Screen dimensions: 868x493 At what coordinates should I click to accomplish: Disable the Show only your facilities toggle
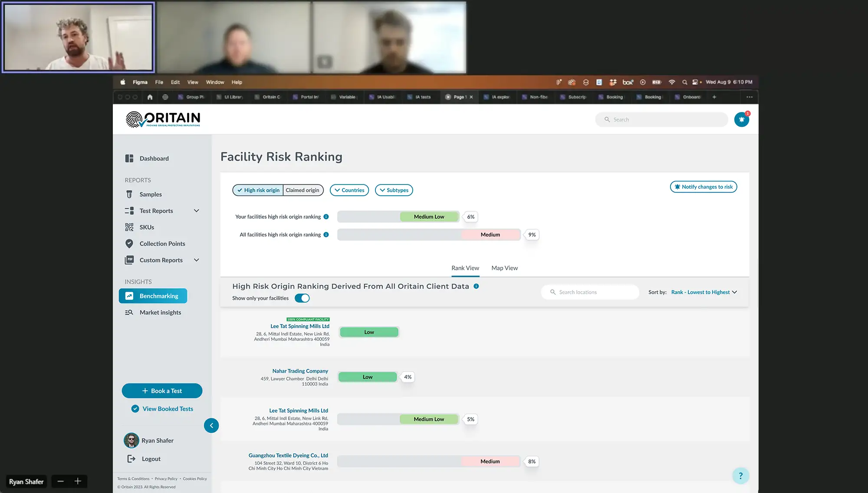[x=302, y=298]
